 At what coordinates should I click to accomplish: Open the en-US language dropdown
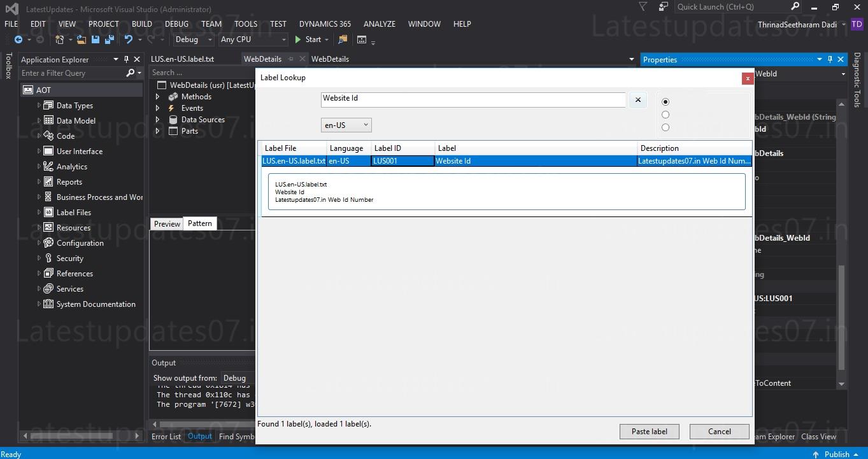364,125
